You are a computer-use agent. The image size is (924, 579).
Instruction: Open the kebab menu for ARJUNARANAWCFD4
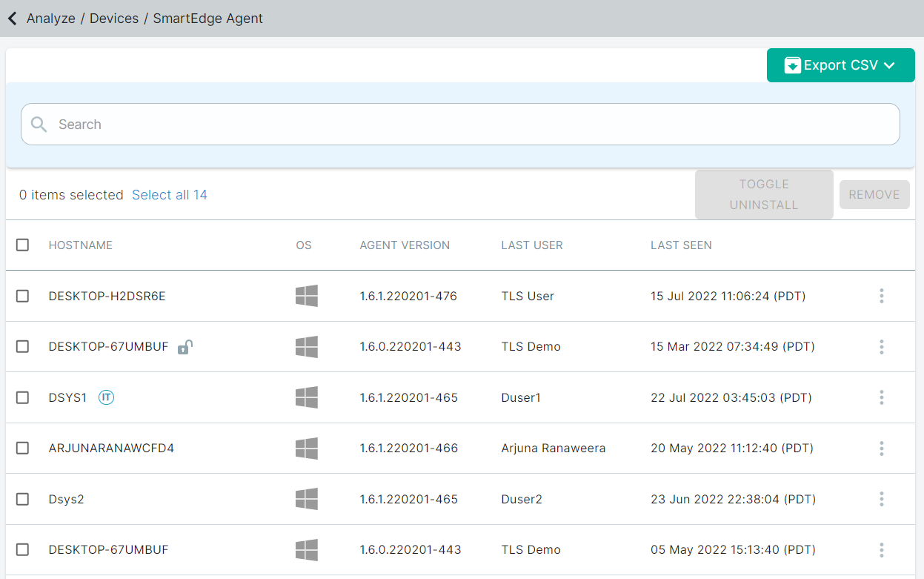[x=882, y=448]
